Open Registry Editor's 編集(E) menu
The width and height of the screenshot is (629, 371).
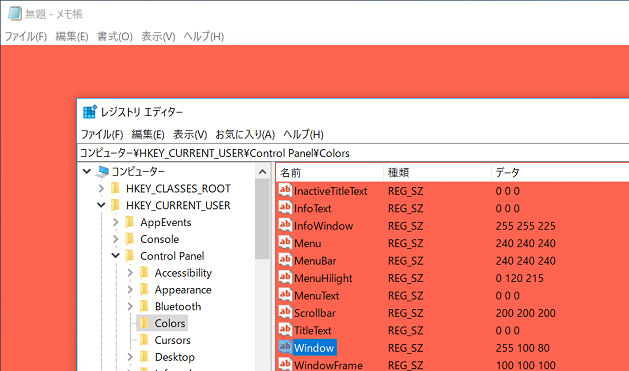[148, 134]
